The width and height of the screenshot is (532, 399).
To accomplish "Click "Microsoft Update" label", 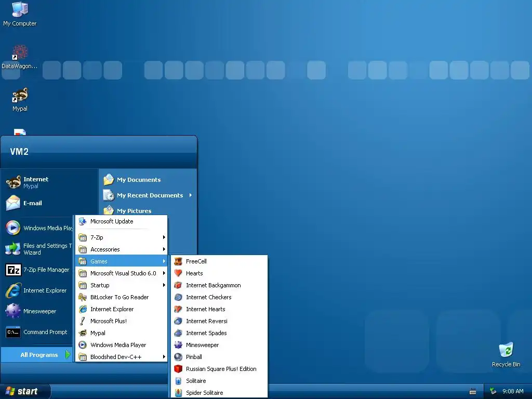I will click(112, 221).
